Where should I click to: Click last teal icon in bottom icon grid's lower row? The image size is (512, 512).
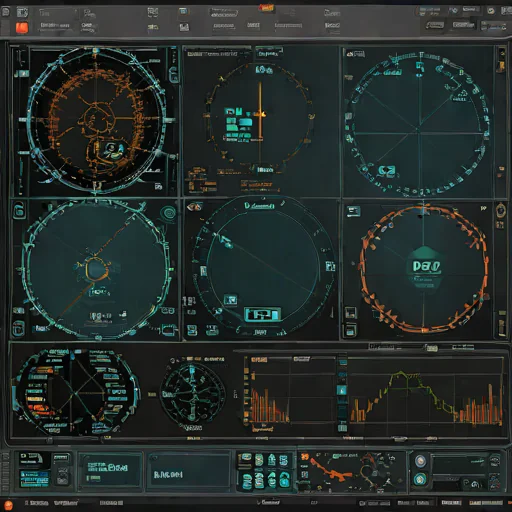[x=284, y=480]
